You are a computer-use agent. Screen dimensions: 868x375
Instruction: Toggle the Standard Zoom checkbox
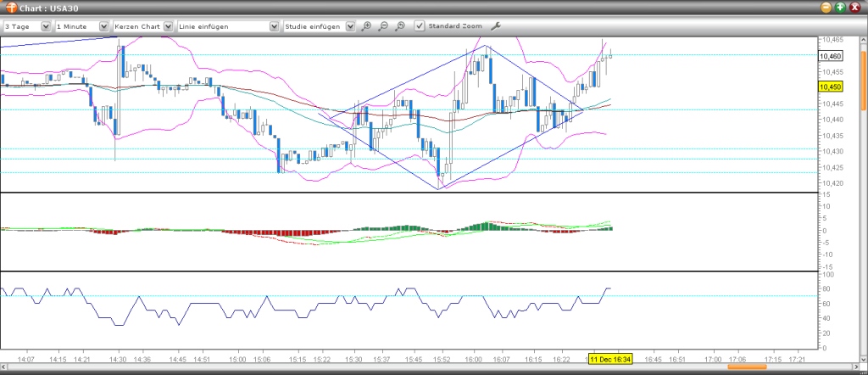pyautogui.click(x=420, y=26)
